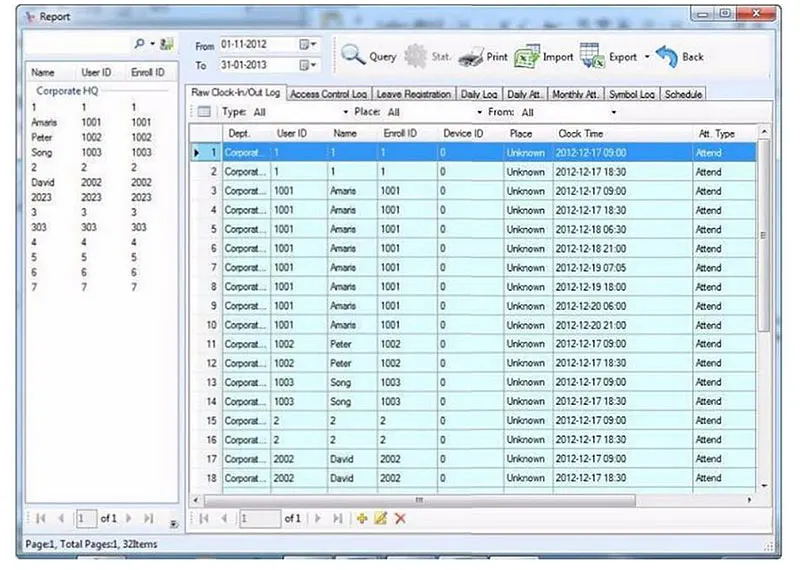This screenshot has width=800, height=570.
Task: Click the log pager page number field
Action: (x=260, y=518)
